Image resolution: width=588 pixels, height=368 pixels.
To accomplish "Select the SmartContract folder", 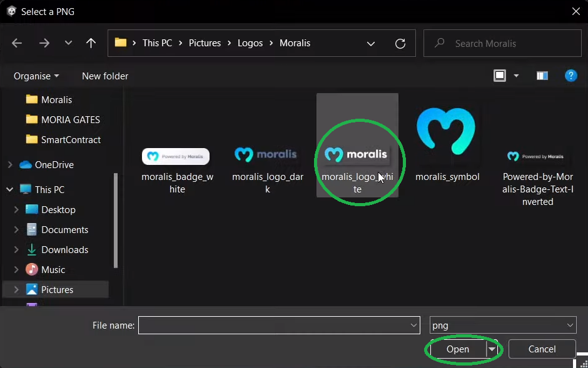I will pos(63,139).
